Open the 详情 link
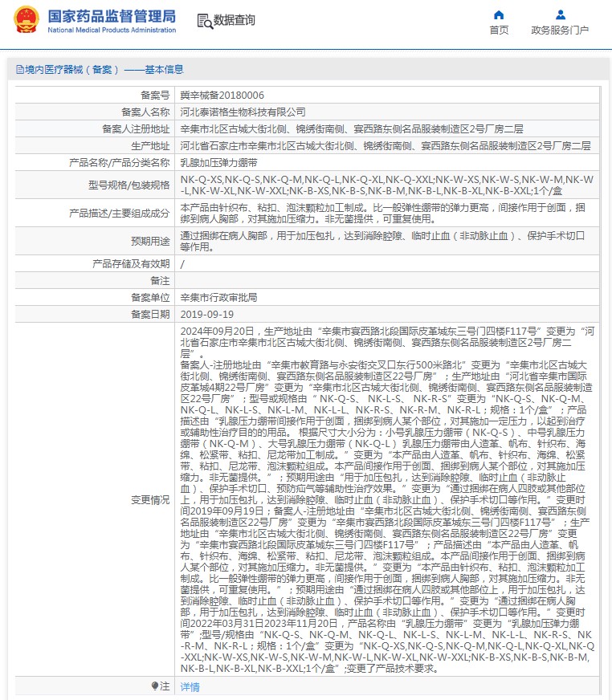The width and height of the screenshot is (612, 700). click(190, 686)
